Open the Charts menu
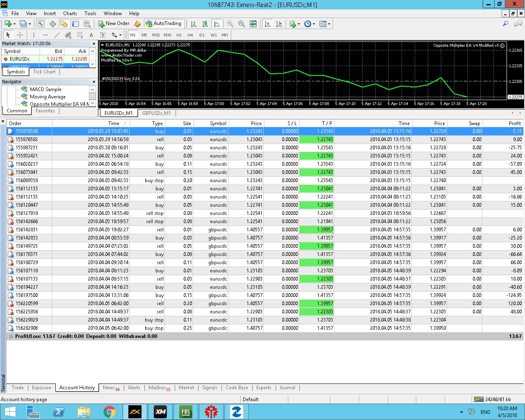Image resolution: width=525 pixels, height=420 pixels. [70, 14]
